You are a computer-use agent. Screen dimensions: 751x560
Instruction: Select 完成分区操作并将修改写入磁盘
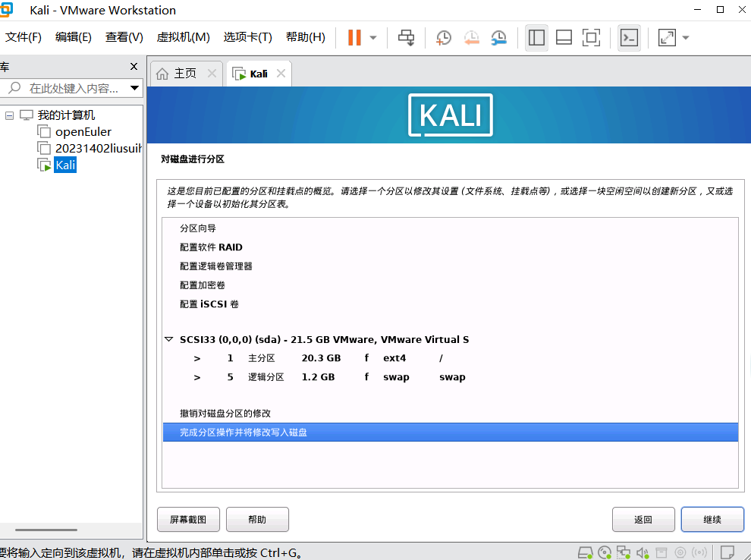[450, 432]
